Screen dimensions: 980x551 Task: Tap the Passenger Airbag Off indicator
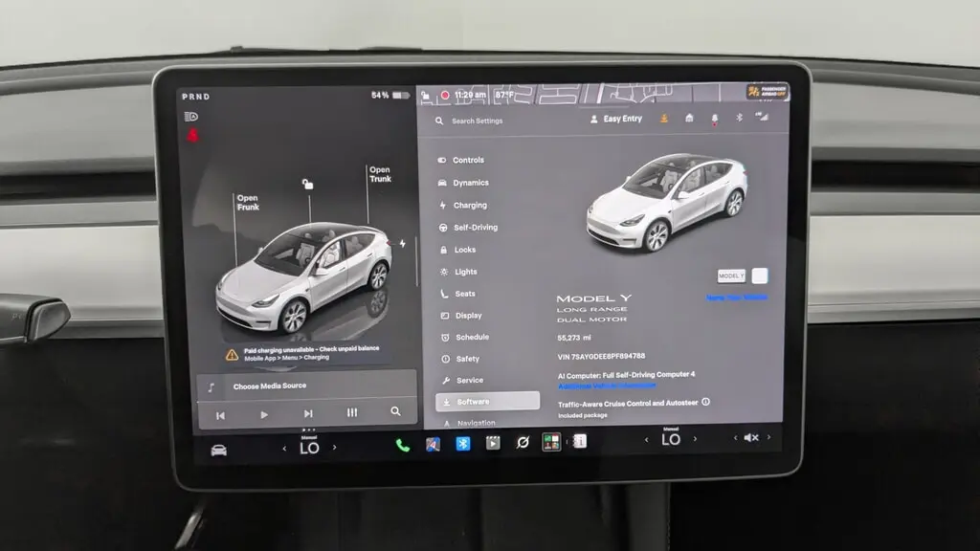coord(768,92)
